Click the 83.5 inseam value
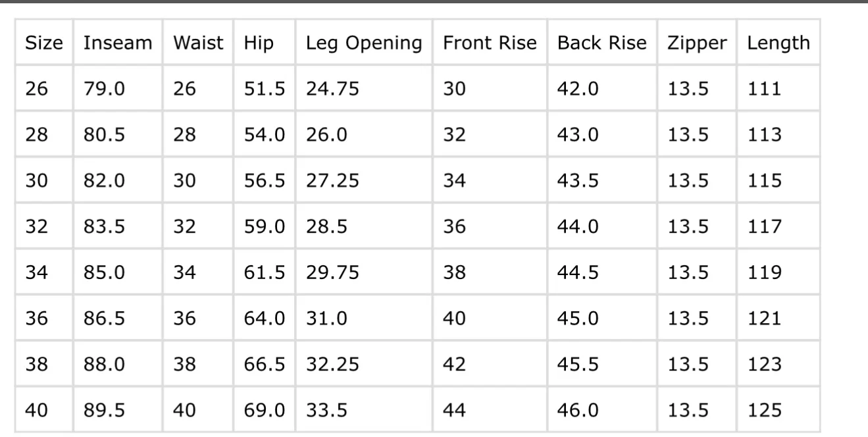 (x=104, y=227)
